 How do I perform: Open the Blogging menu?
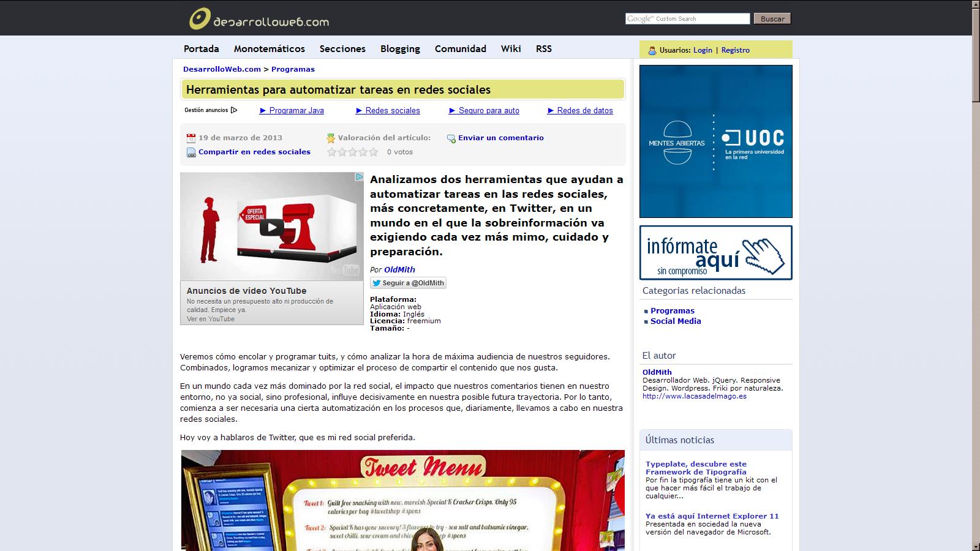[400, 49]
